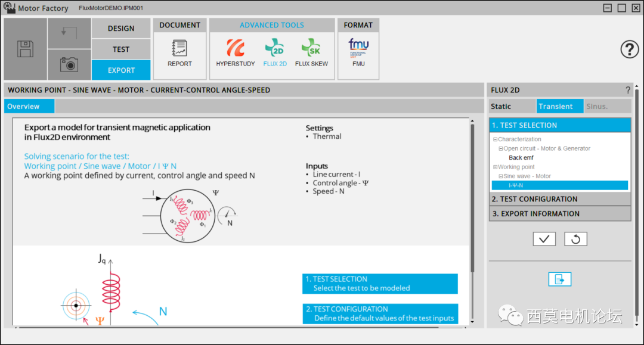
Task: Select the Back emf test
Action: tap(521, 157)
